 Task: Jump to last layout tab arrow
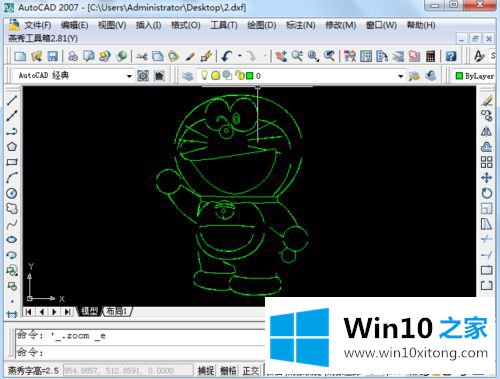click(67, 312)
